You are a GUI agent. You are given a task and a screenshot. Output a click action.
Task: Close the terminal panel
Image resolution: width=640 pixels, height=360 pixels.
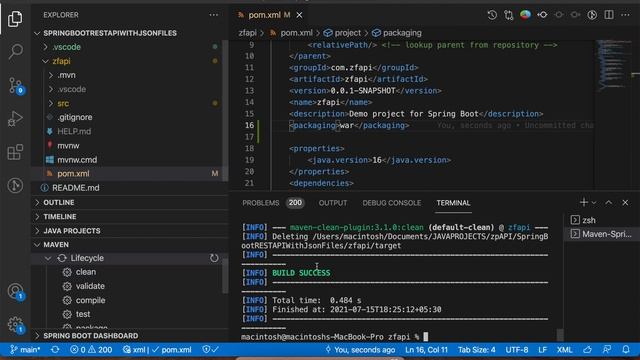[x=625, y=202]
